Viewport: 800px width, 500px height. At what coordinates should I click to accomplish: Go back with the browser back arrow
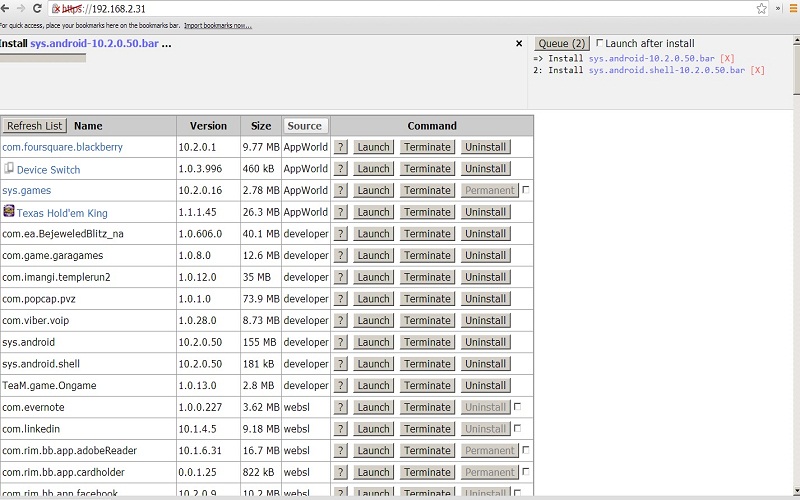coord(5,9)
